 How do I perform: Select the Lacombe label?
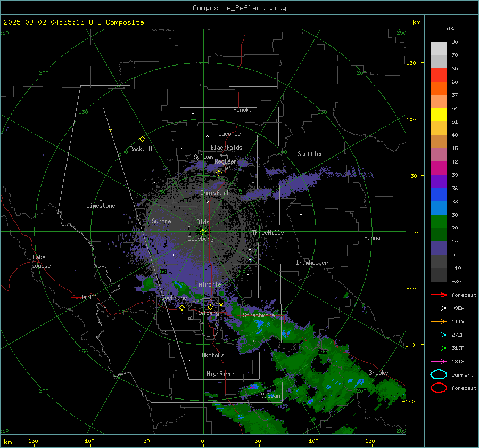(229, 134)
